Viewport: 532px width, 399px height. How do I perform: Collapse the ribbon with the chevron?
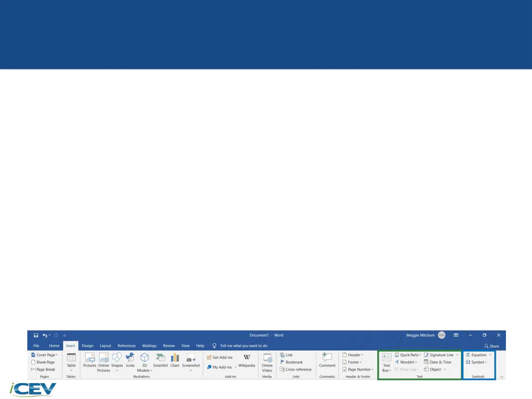[x=502, y=377]
